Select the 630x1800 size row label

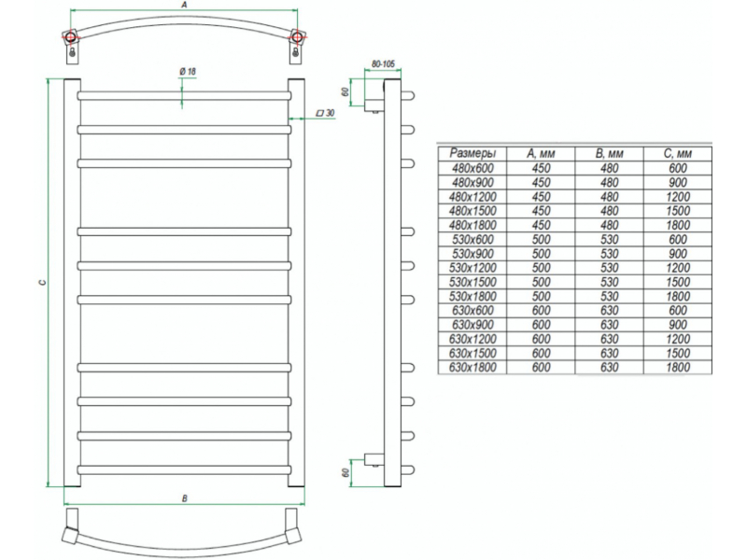point(472,367)
